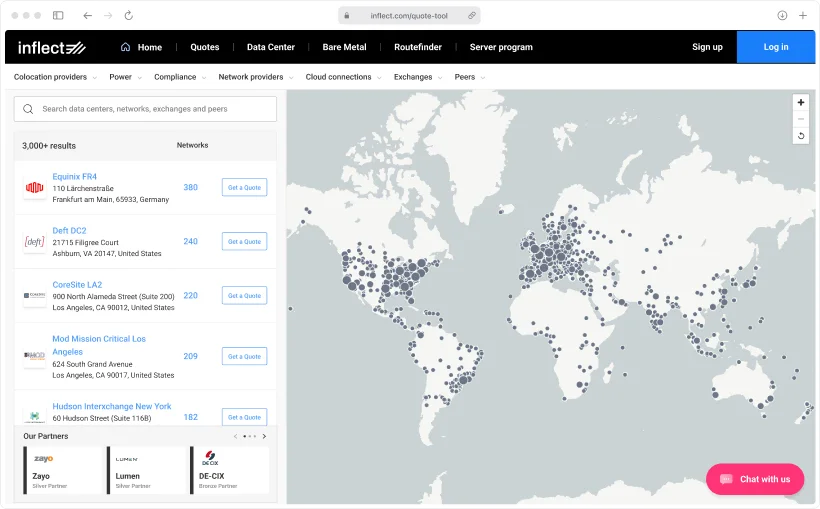Get a Quote for Hudson Interxchange
The width and height of the screenshot is (820, 509).
[244, 417]
